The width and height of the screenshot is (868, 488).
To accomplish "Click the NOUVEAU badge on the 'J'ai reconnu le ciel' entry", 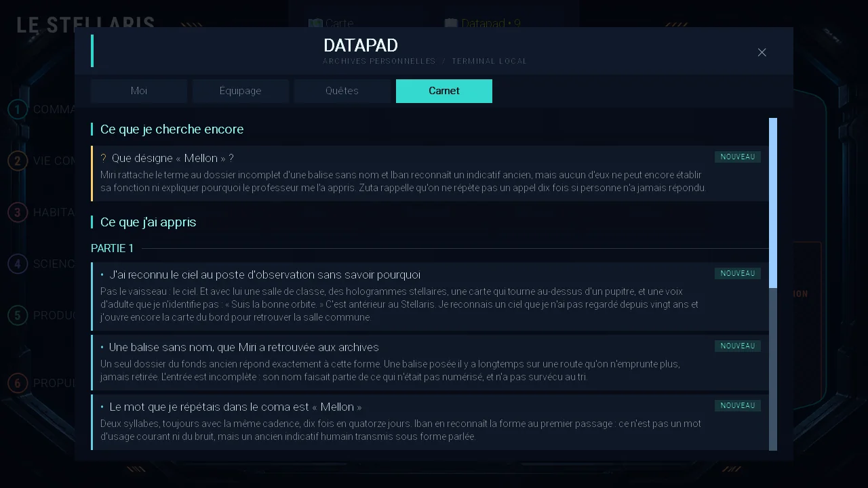I will point(738,273).
